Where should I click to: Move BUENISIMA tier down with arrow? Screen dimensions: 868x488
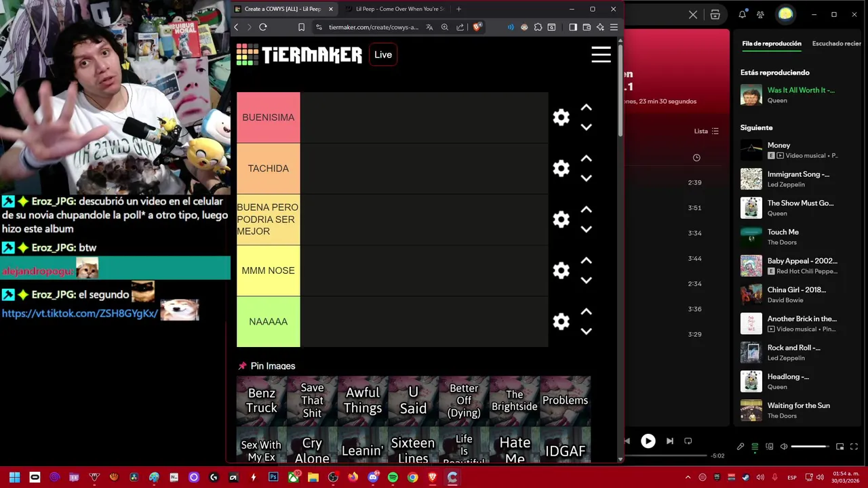pyautogui.click(x=587, y=127)
